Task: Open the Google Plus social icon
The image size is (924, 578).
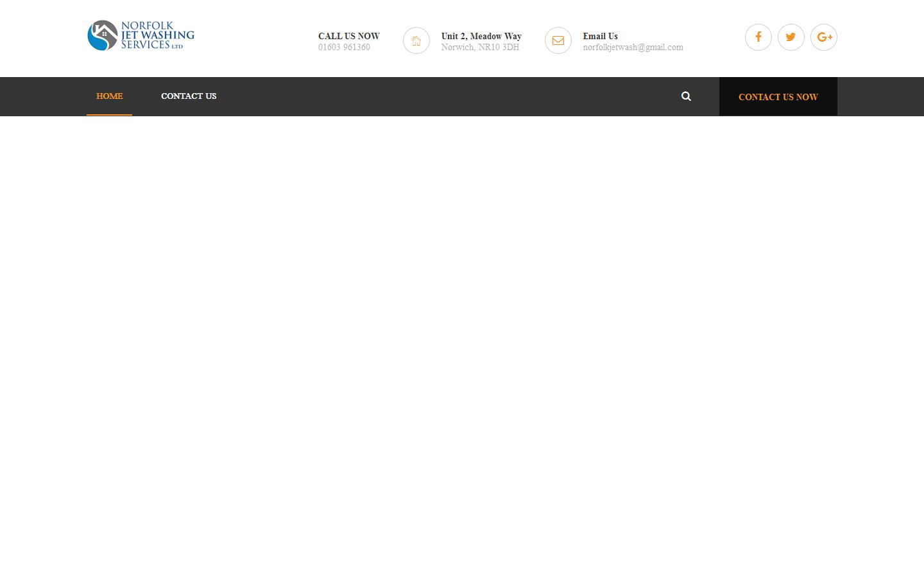Action: (824, 37)
